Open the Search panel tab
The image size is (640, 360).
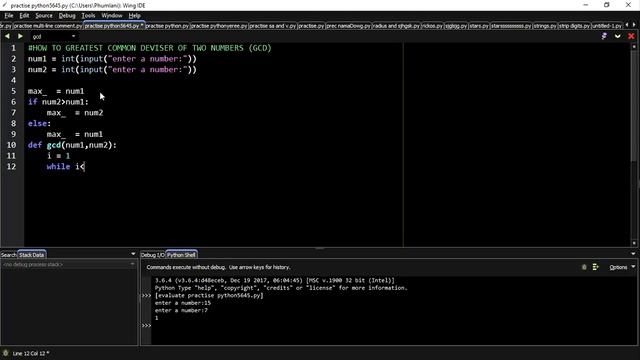point(9,255)
